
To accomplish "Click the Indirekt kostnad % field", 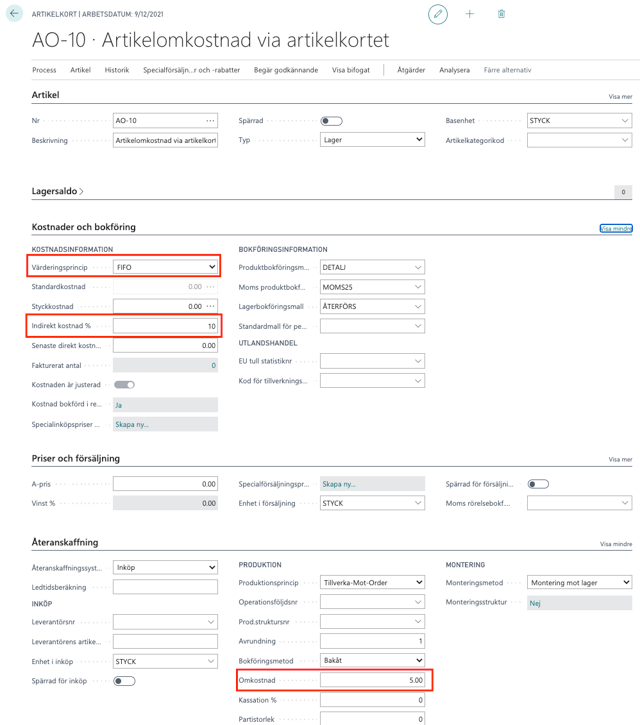I will coord(165,326).
